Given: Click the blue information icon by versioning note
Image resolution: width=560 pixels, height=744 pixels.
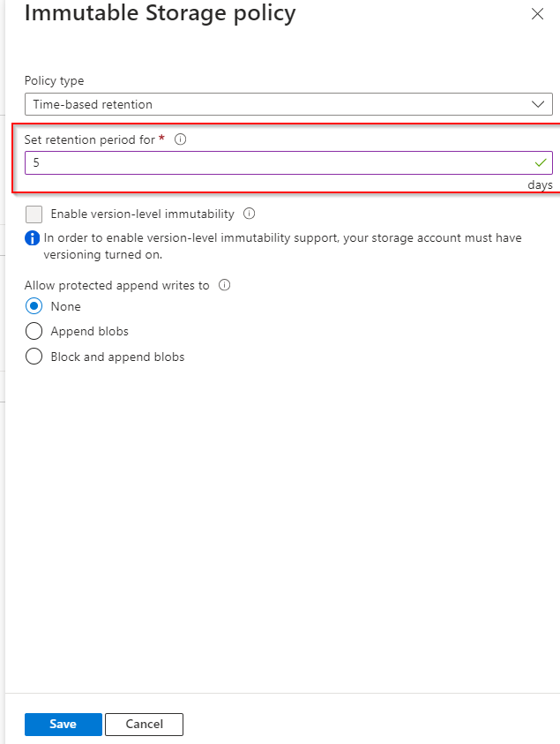Looking at the screenshot, I should (33, 237).
